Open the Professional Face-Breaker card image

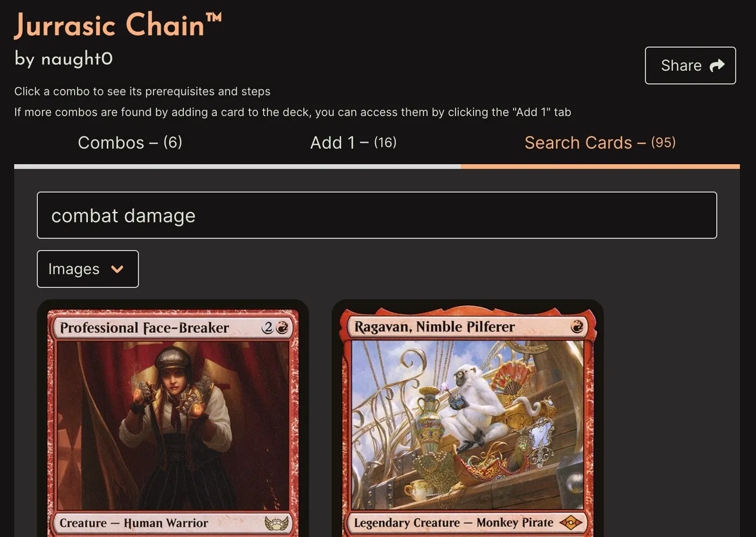(x=173, y=418)
